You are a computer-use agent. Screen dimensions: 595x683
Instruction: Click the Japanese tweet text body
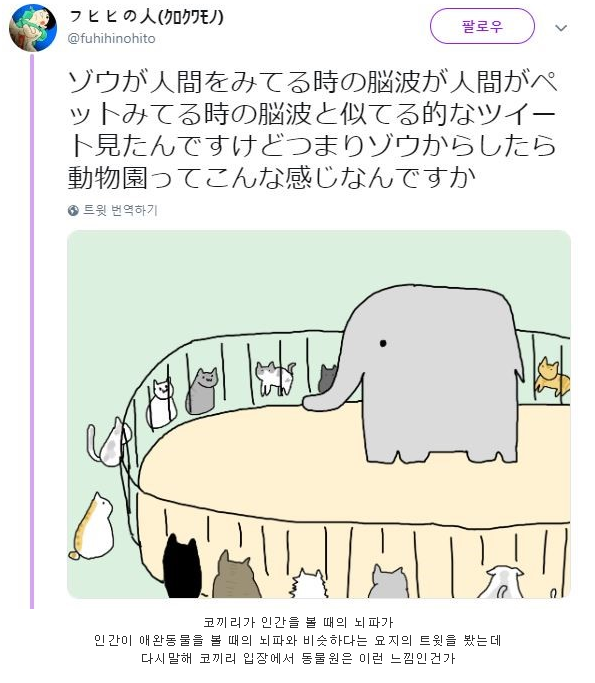(x=313, y=130)
